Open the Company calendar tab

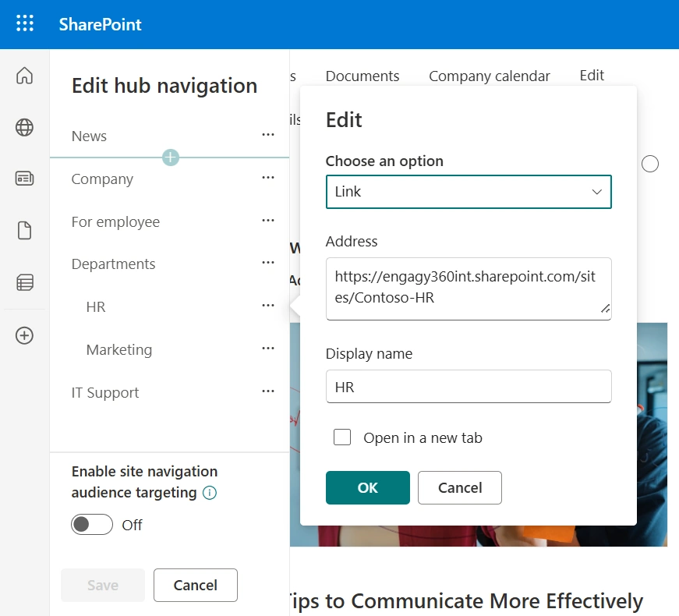click(489, 76)
